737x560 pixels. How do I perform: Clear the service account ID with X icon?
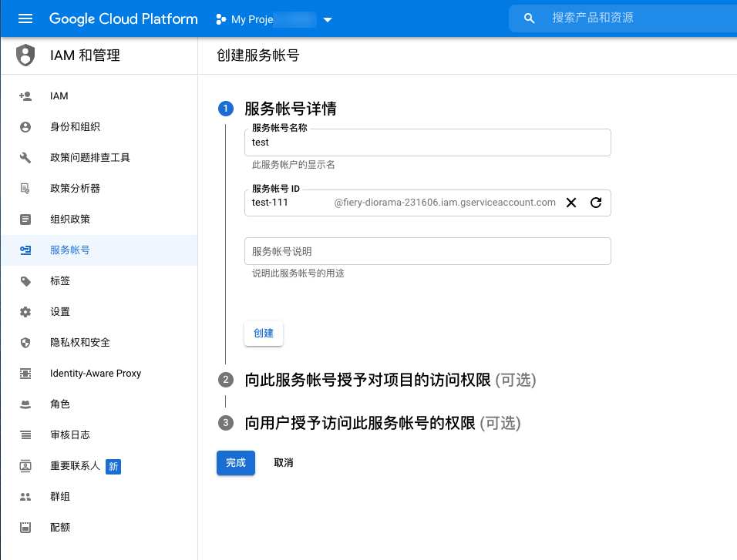tap(571, 203)
